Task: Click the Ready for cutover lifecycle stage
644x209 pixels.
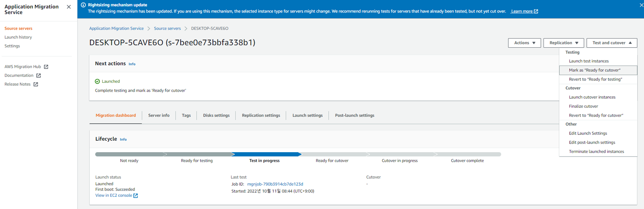Action: 332,160
